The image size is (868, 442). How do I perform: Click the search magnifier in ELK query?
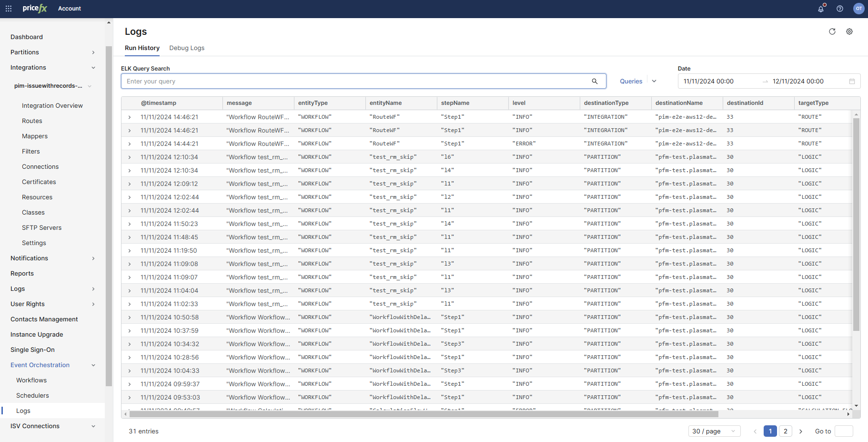pyautogui.click(x=595, y=82)
